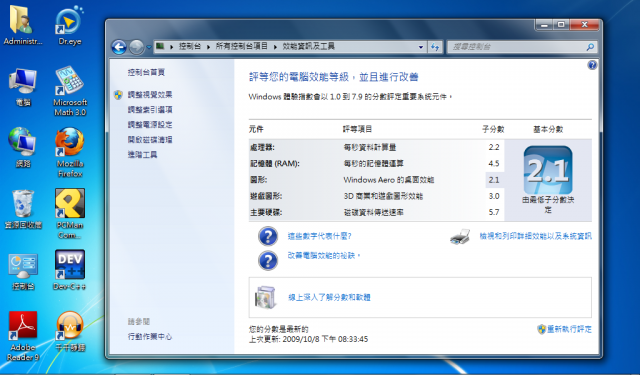Click the question icon beside 改善電腦效能的秘訣
The image size is (640, 375).
(268, 260)
